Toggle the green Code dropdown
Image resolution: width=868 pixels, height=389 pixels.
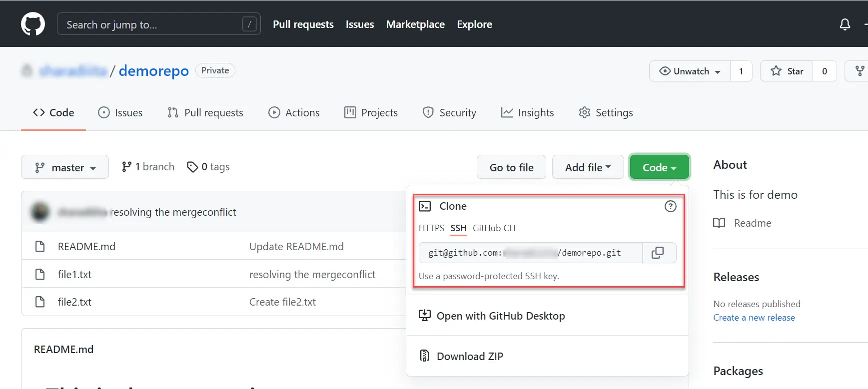660,167
